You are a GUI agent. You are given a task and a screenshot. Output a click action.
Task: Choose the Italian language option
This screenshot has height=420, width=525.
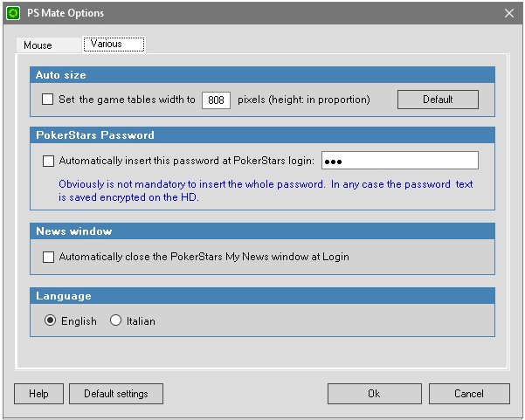coord(116,321)
